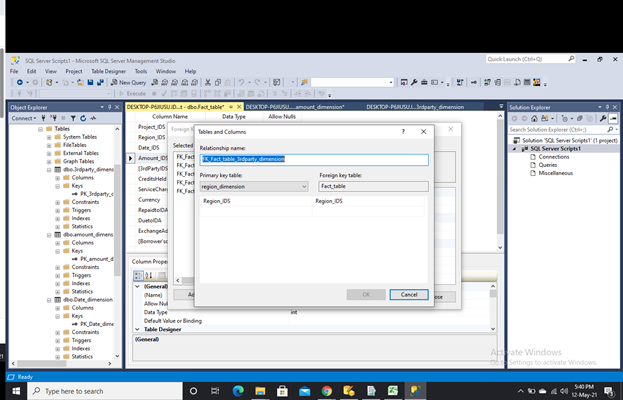Open the File menu
This screenshot has width=623, height=400.
pos(14,71)
